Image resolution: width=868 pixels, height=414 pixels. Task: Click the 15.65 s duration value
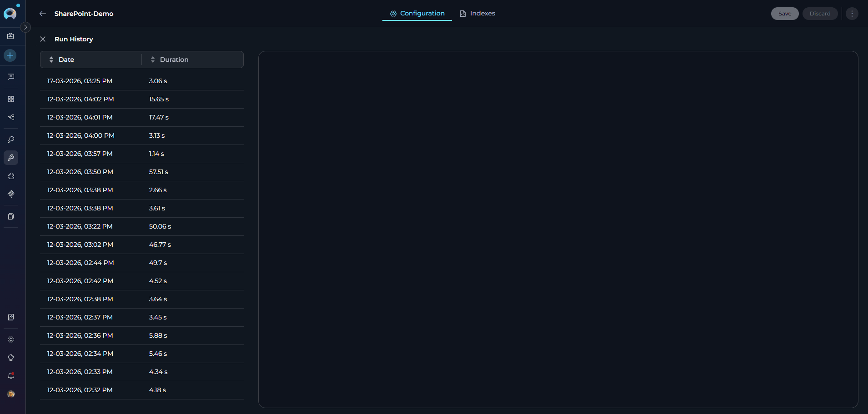(159, 99)
